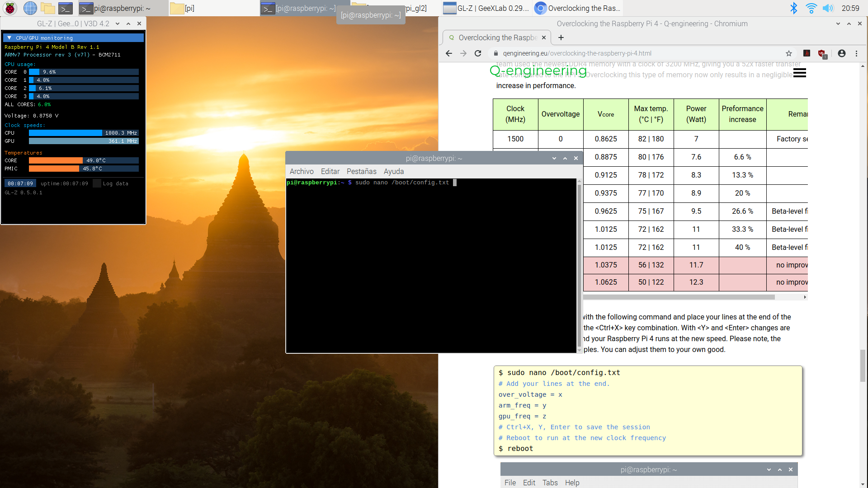Collapse the CPU/GPU monitoring panel

coord(9,38)
